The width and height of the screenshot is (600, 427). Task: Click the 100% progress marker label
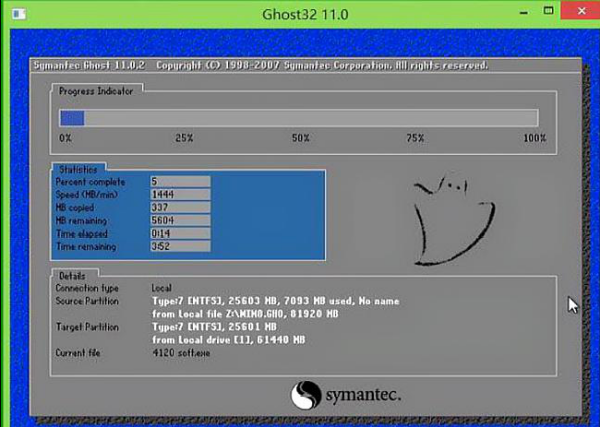[535, 138]
